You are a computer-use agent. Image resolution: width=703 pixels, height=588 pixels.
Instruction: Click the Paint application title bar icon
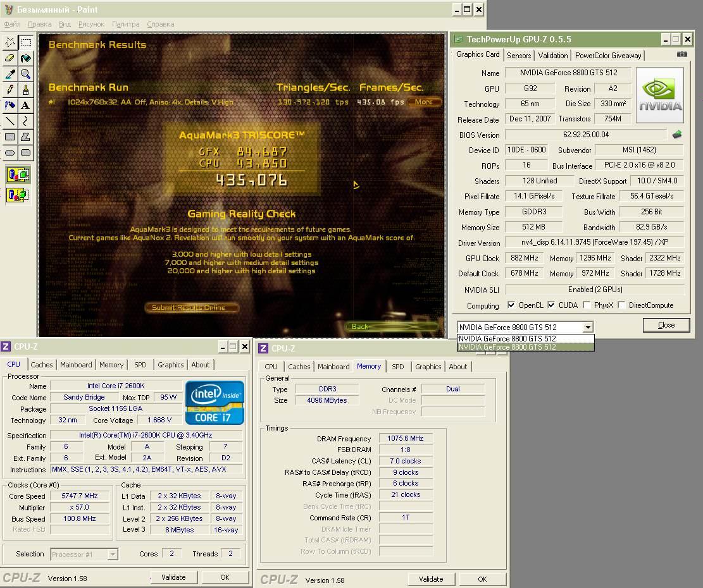tap(8, 9)
